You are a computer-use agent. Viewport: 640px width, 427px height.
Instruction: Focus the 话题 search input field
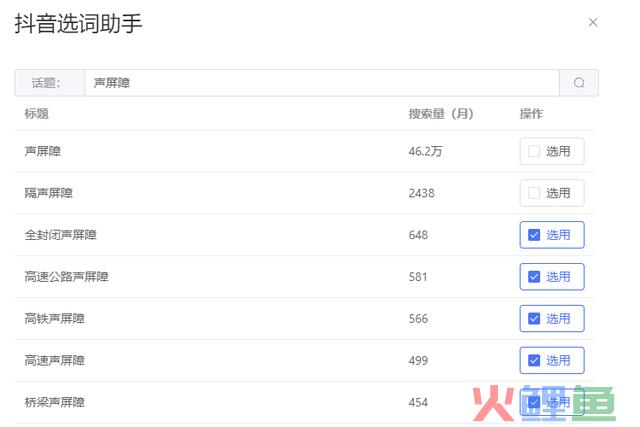[x=322, y=83]
